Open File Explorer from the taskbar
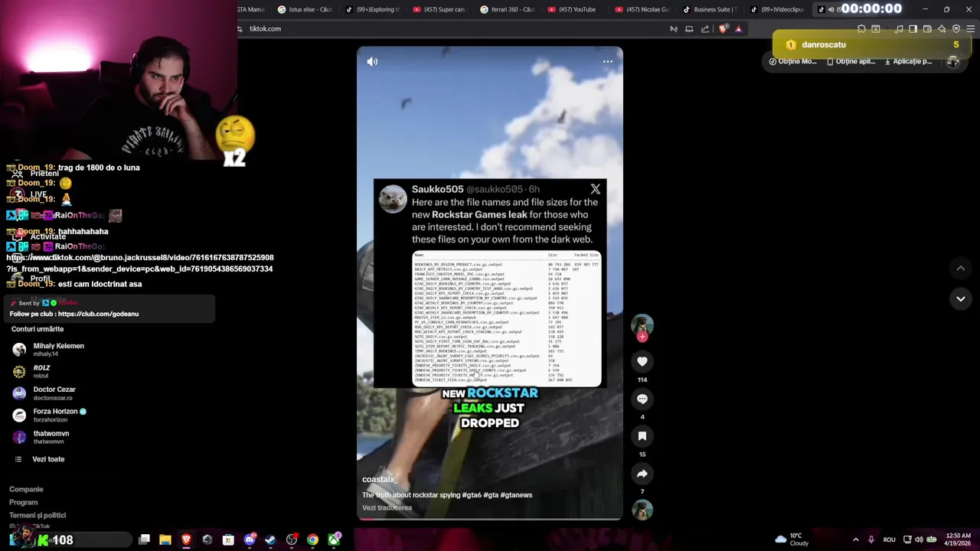This screenshot has width=980, height=551. [x=165, y=540]
